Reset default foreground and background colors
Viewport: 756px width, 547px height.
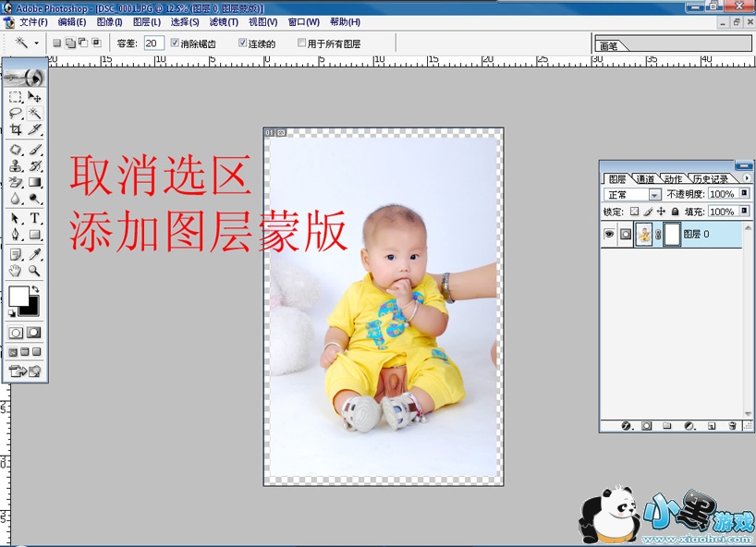pos(12,313)
